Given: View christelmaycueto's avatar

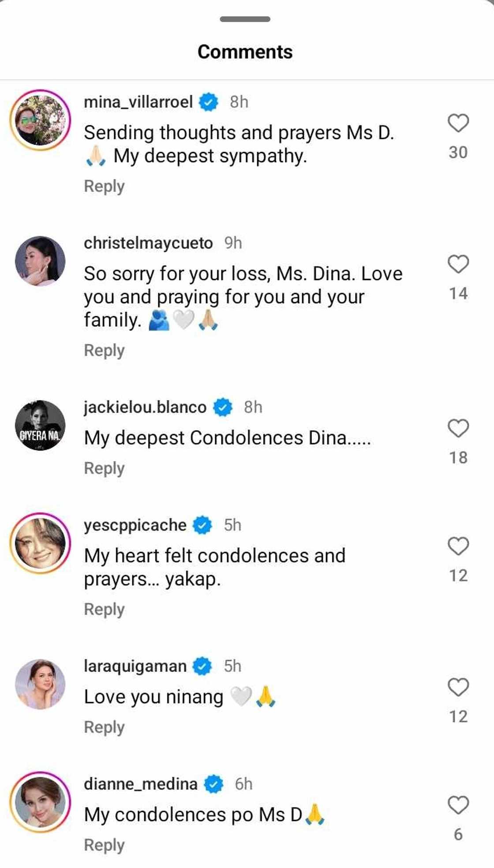Looking at the screenshot, I should (x=40, y=261).
